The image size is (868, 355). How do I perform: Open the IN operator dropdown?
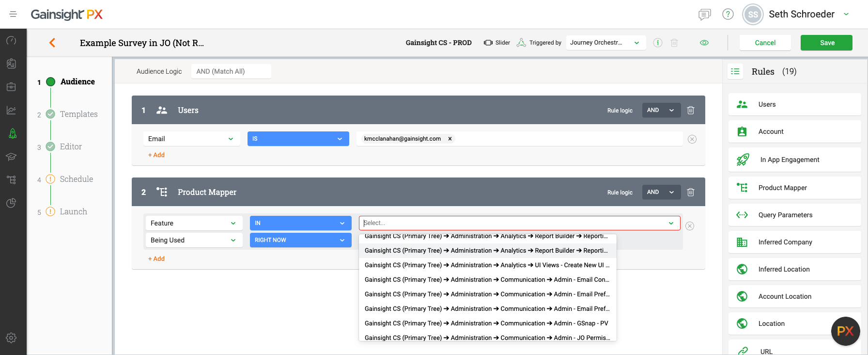301,223
